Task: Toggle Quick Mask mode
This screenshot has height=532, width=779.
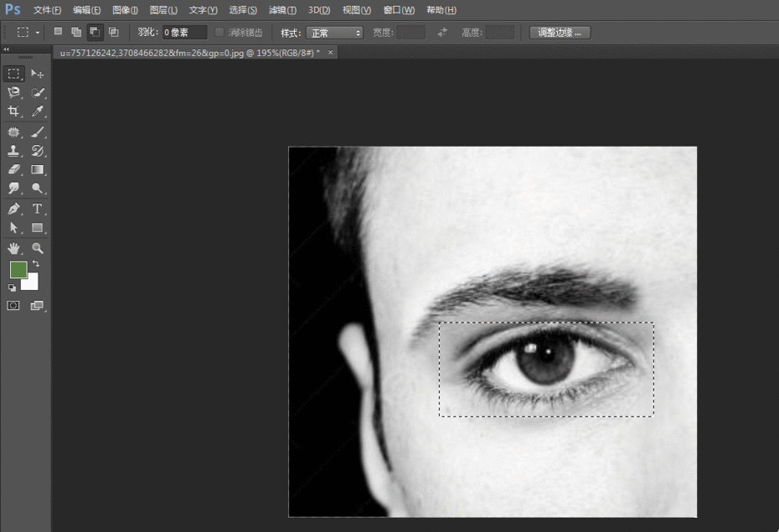Action: (13, 306)
